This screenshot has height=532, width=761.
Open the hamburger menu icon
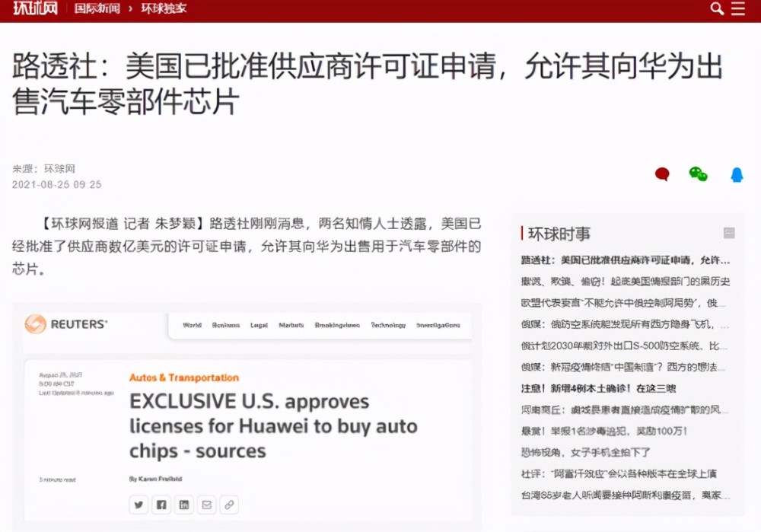click(x=738, y=8)
